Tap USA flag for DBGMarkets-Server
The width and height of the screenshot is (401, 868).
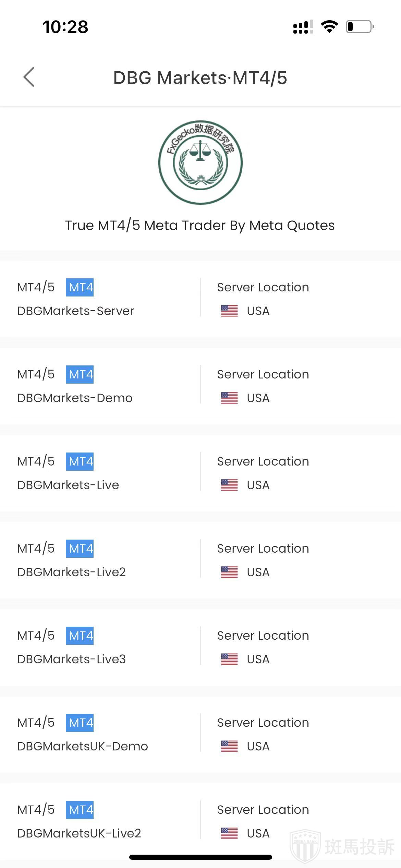[229, 311]
